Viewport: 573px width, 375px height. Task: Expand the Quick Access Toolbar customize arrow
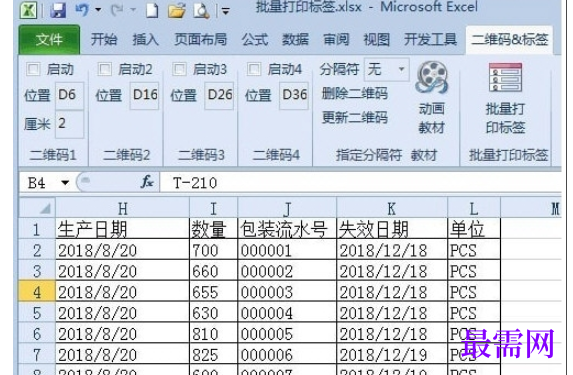[226, 11]
